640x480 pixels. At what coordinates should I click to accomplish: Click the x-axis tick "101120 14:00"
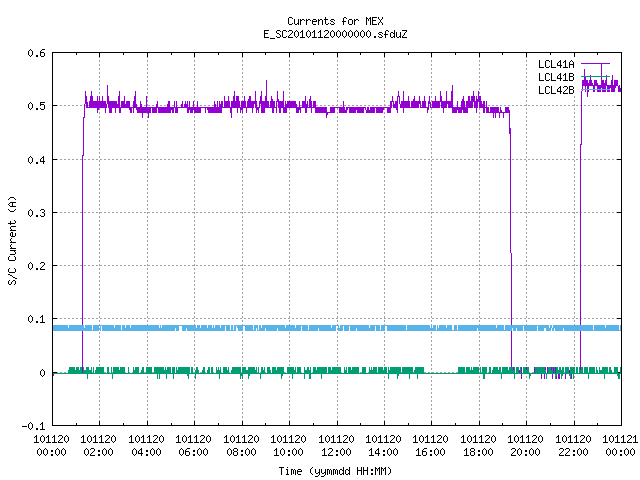(x=384, y=446)
